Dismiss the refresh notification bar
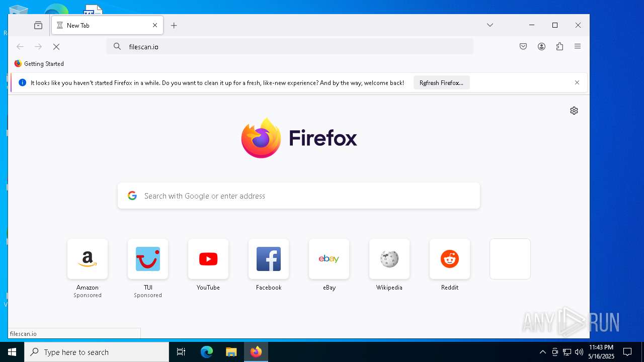The height and width of the screenshot is (362, 644). point(577,82)
